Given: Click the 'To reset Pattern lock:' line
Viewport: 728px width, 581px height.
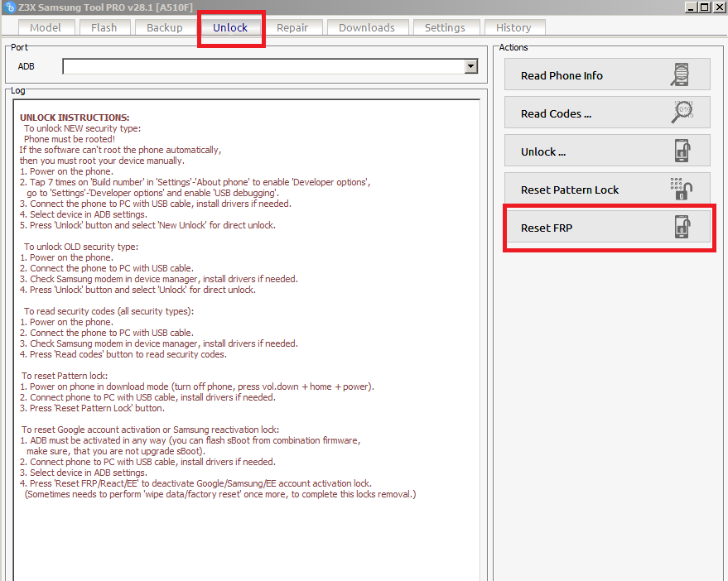Looking at the screenshot, I should [x=65, y=376].
